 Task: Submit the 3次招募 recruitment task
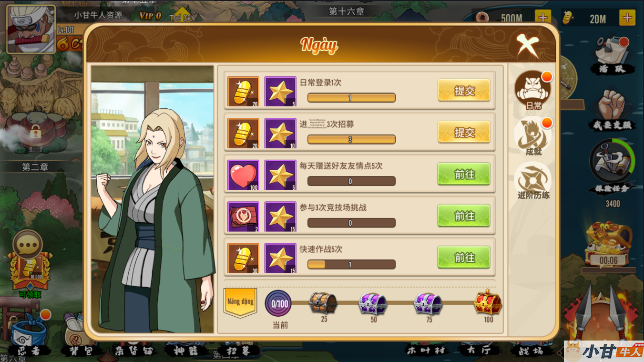pos(464,132)
